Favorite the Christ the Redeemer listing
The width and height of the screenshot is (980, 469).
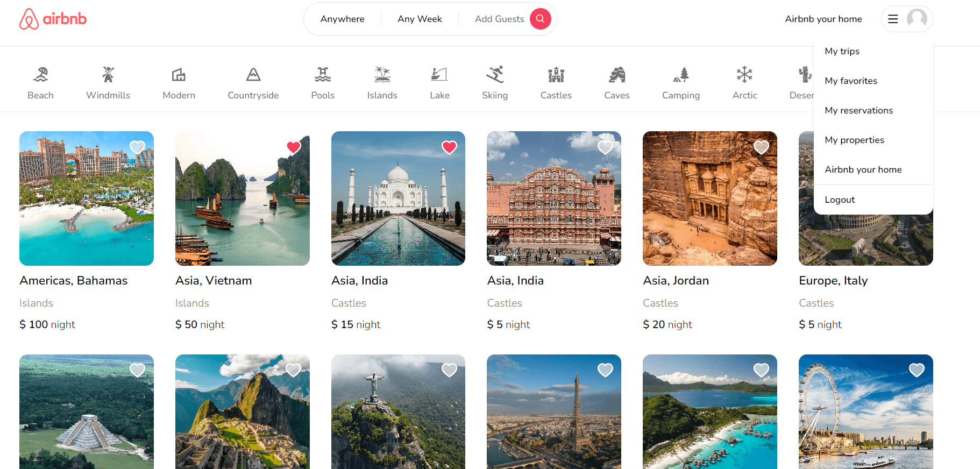pos(449,370)
